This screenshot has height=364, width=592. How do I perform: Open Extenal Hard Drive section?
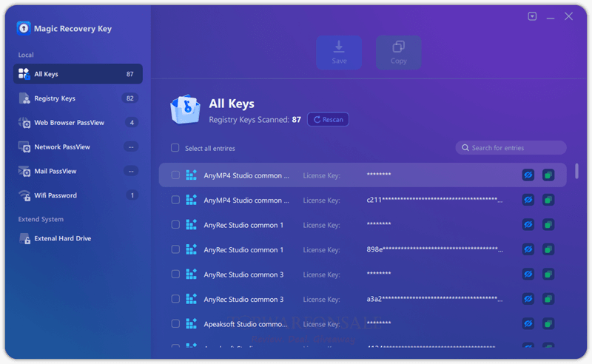(x=78, y=238)
